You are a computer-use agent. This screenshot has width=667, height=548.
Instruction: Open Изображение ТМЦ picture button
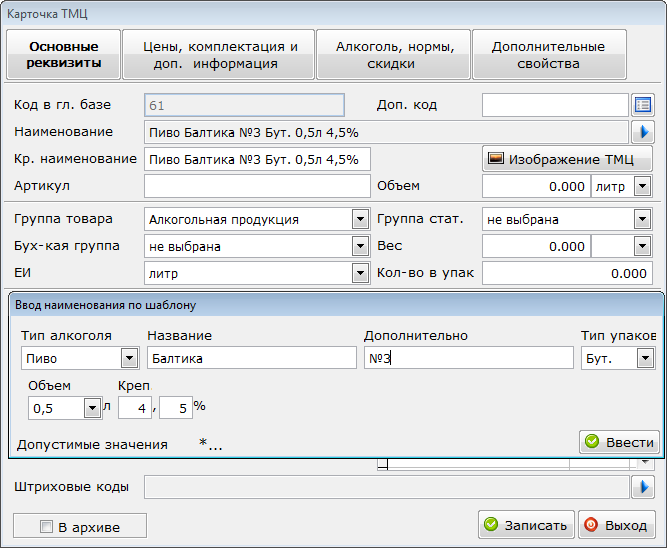pos(567,159)
